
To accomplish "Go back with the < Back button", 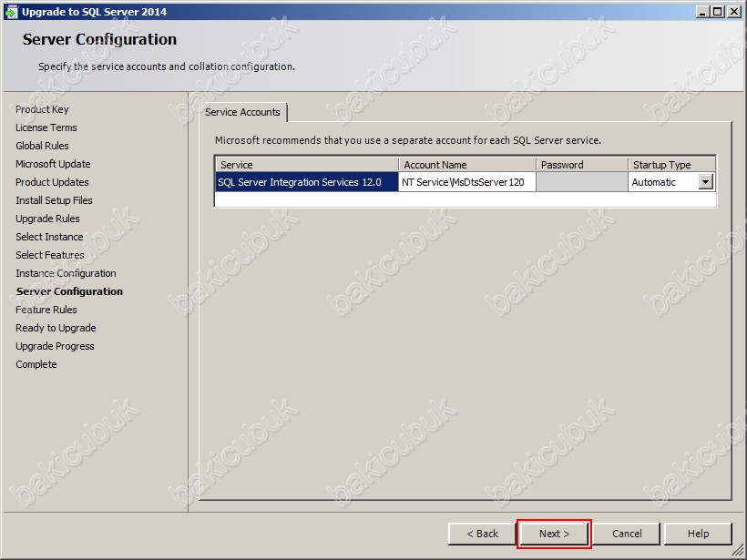I will [x=482, y=534].
